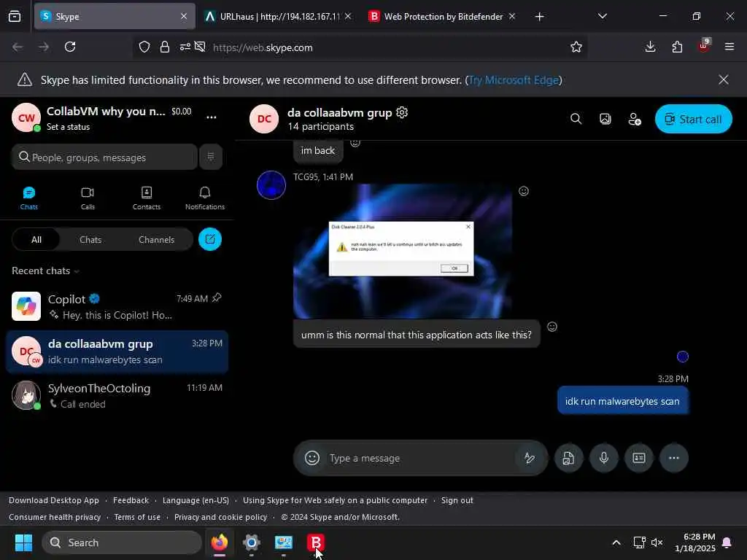Select the Channels filter tab
Image resolution: width=747 pixels, height=560 pixels.
coord(156,239)
